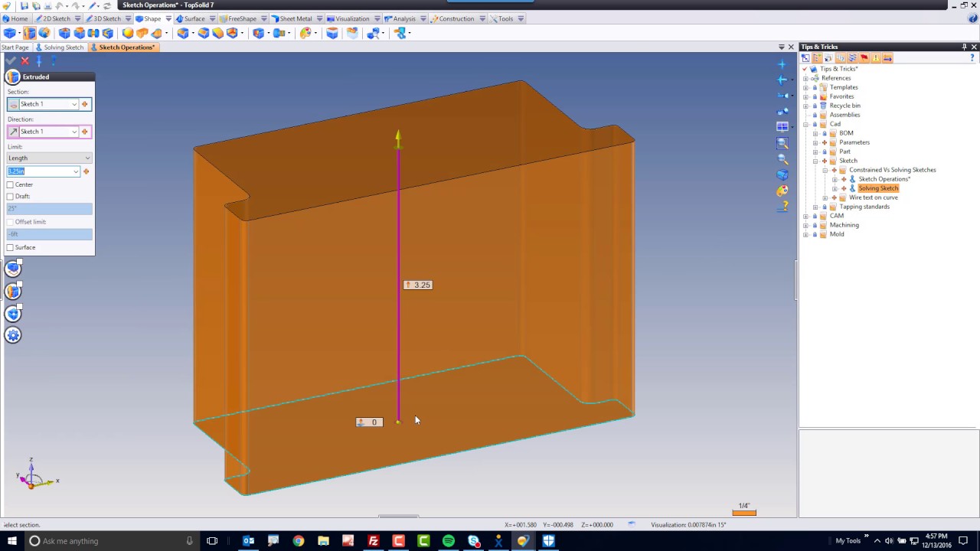
Task: Click the third blue shape button below the Extruded panel
Action: coord(13,314)
